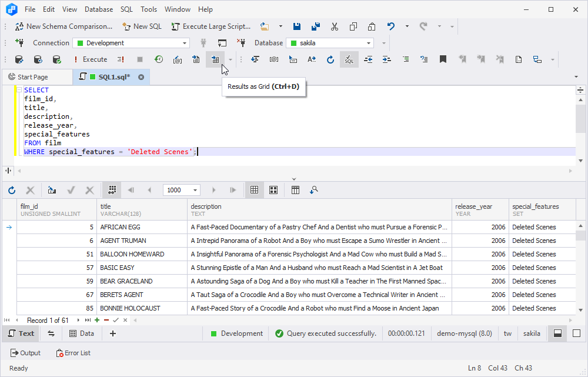Open the document tabs list dropdown arrow
Image resolution: width=588 pixels, height=377 pixels.
coord(576,77)
